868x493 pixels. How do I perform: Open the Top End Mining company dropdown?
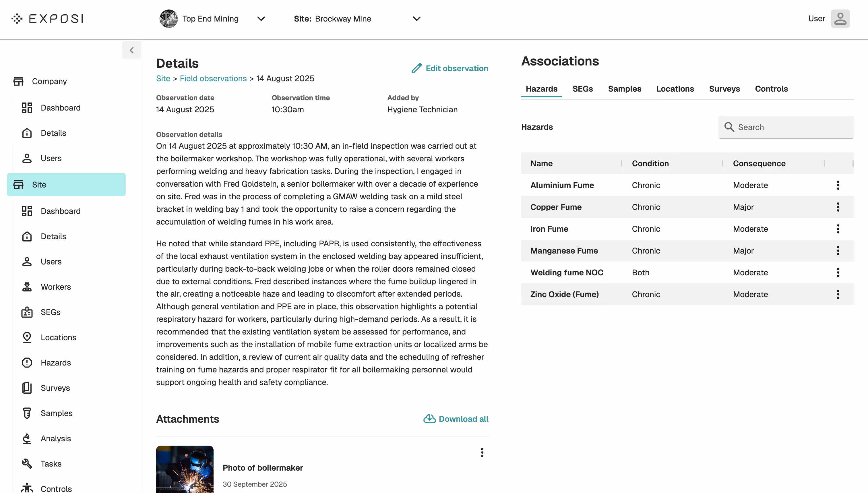coord(261,19)
